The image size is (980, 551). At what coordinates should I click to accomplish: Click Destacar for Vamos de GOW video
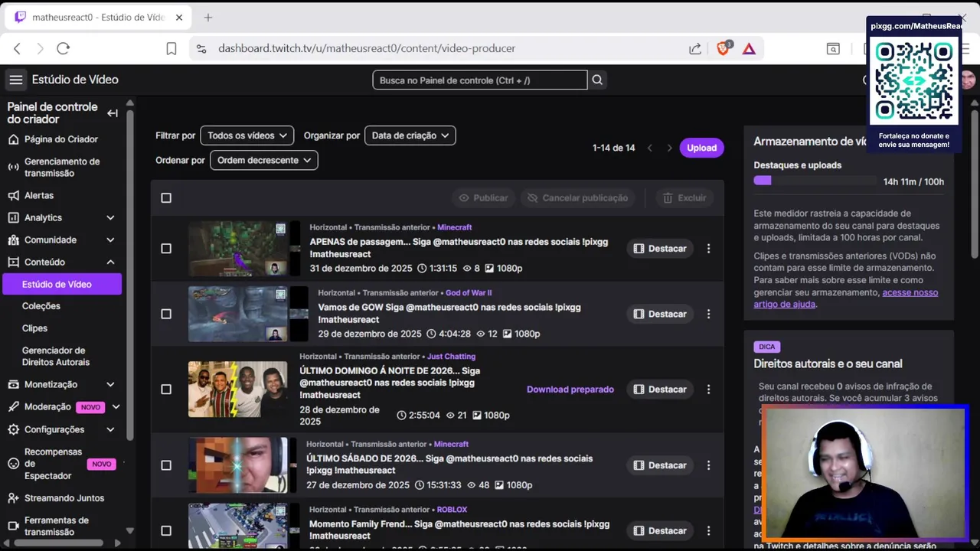tap(659, 314)
